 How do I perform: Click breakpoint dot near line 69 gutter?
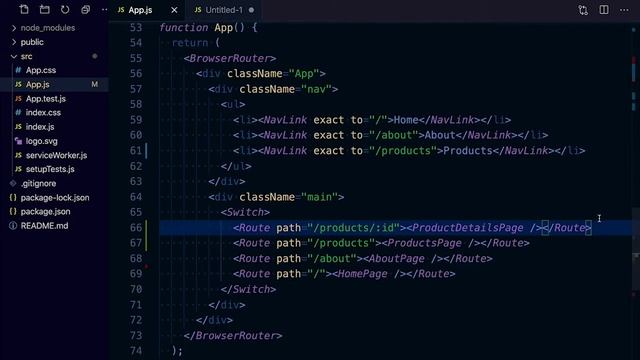coord(146,267)
